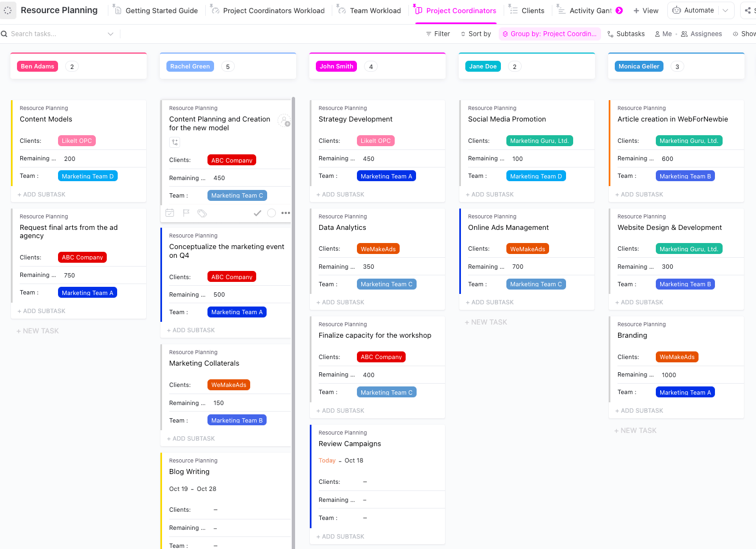The image size is (756, 549).
Task: Click the Clients list view icon
Action: click(x=513, y=10)
